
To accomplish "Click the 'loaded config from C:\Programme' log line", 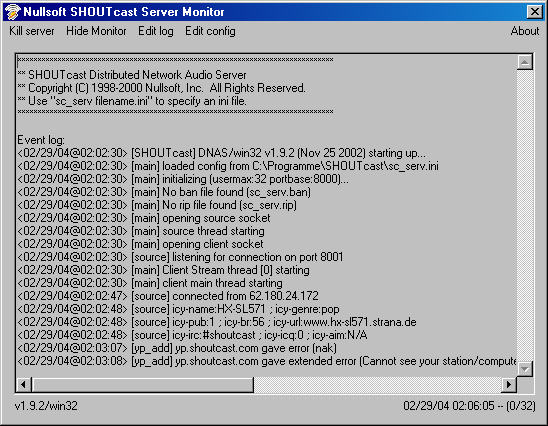I will (228, 166).
